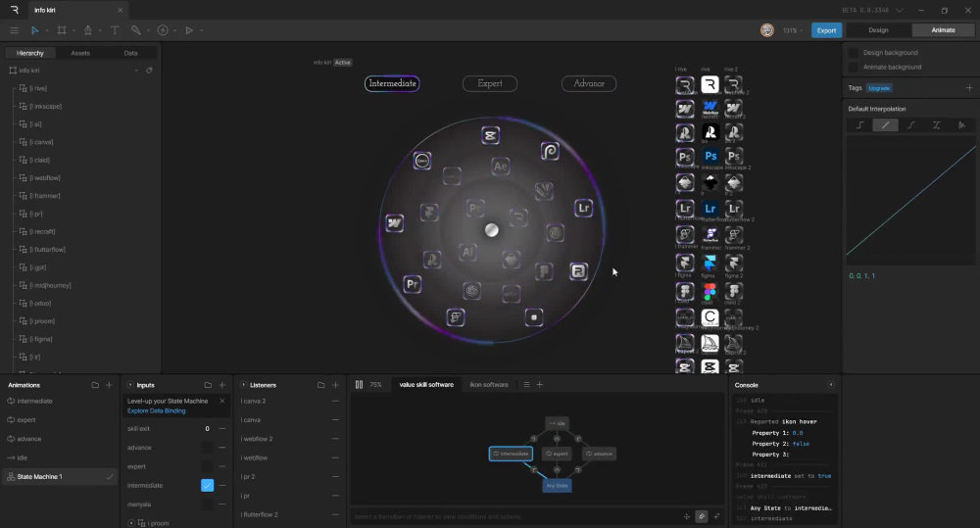Screen dimensions: 980x528
Task: Activate the Text tool
Action: 115,30
